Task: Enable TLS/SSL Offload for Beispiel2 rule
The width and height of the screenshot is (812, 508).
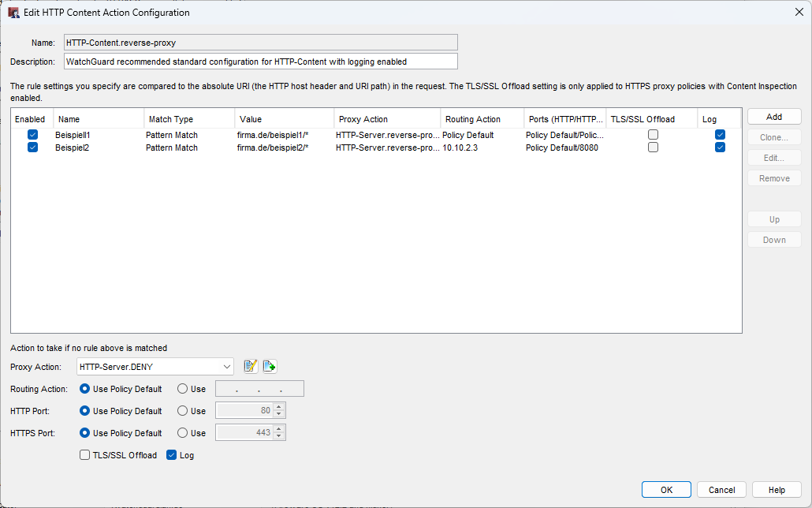Action: [653, 148]
